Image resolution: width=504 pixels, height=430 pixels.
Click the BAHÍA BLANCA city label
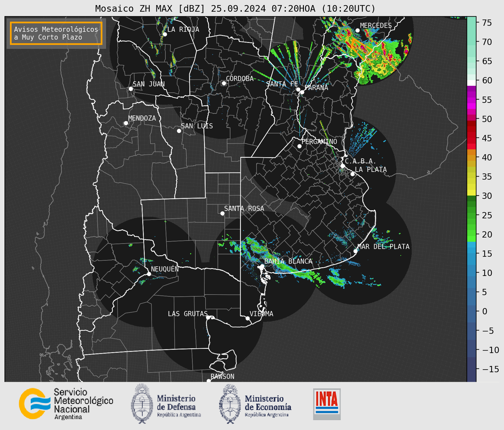point(288,261)
